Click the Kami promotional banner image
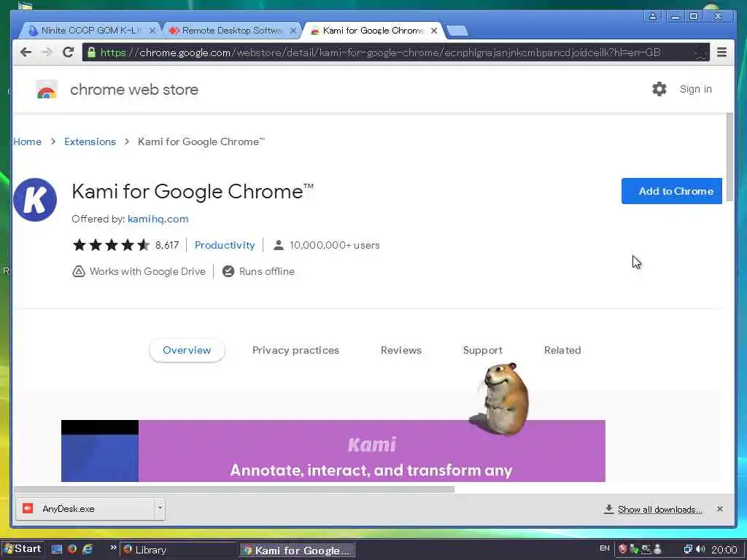The height and width of the screenshot is (560, 747). pyautogui.click(x=333, y=451)
